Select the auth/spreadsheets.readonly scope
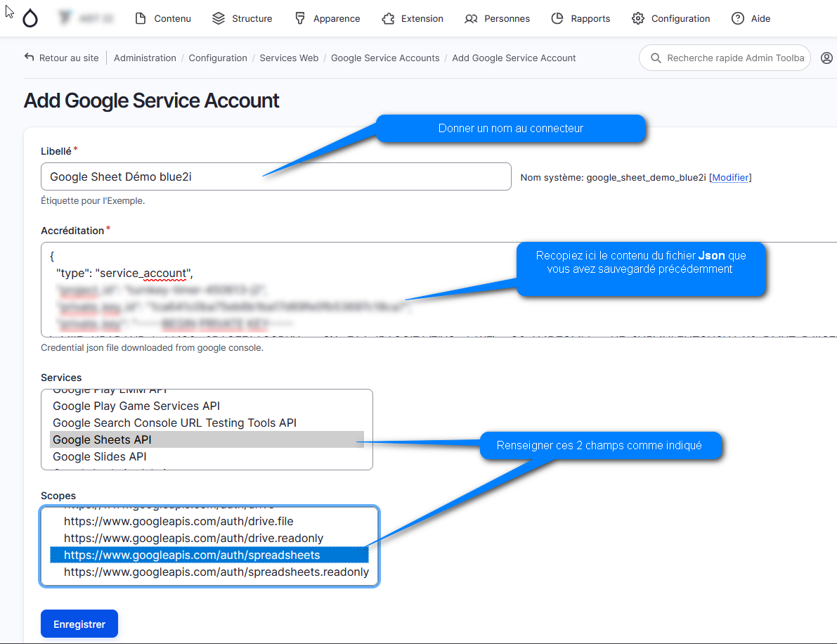 pyautogui.click(x=209, y=572)
